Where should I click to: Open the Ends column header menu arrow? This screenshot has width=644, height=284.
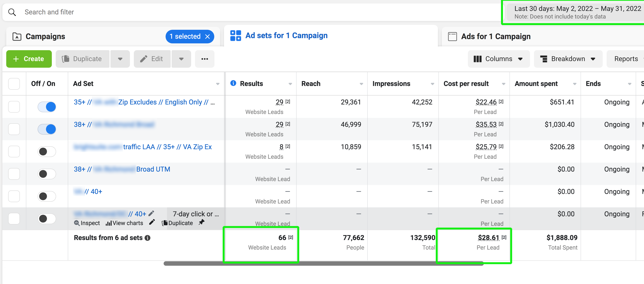[630, 84]
